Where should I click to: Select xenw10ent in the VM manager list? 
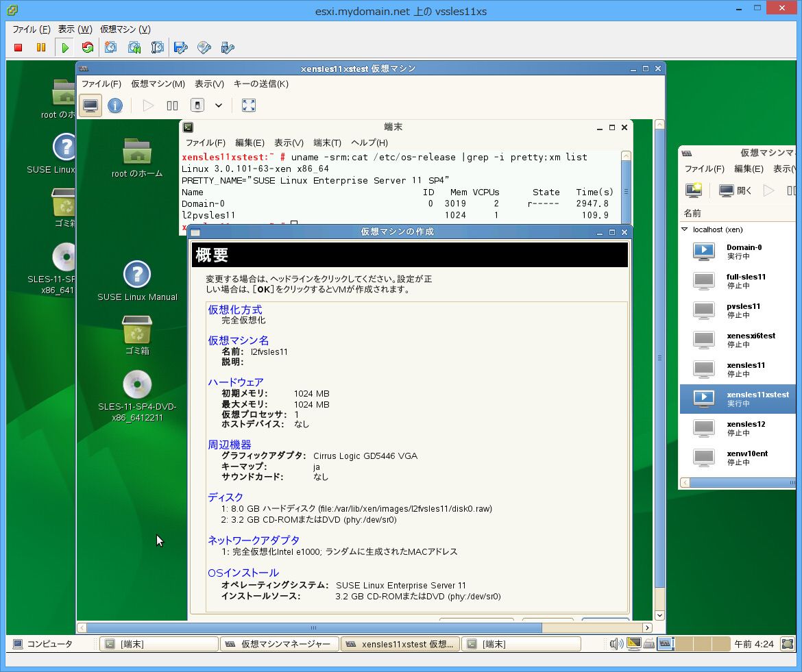click(737, 458)
